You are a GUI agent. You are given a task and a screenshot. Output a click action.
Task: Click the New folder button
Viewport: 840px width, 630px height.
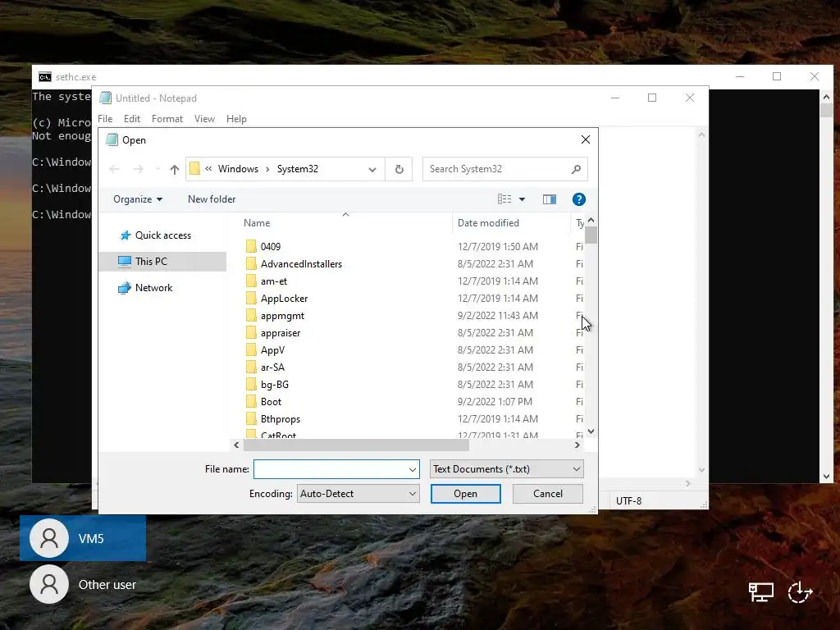click(x=212, y=199)
